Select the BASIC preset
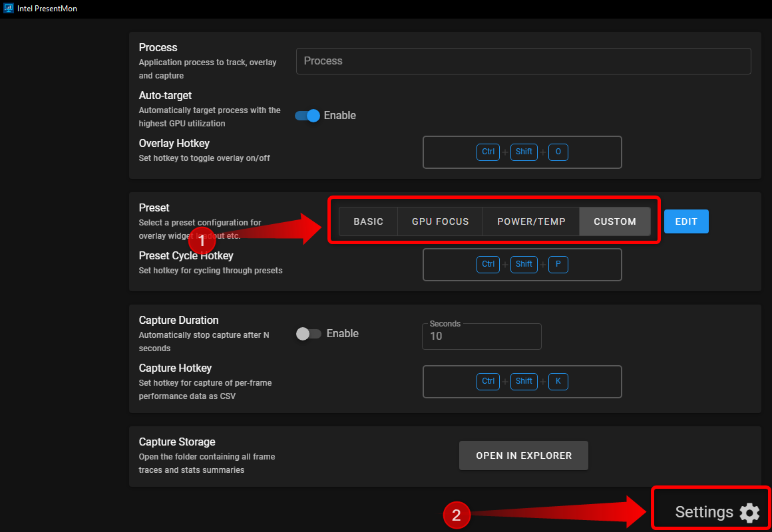Screen dimensions: 772x532 [368, 221]
